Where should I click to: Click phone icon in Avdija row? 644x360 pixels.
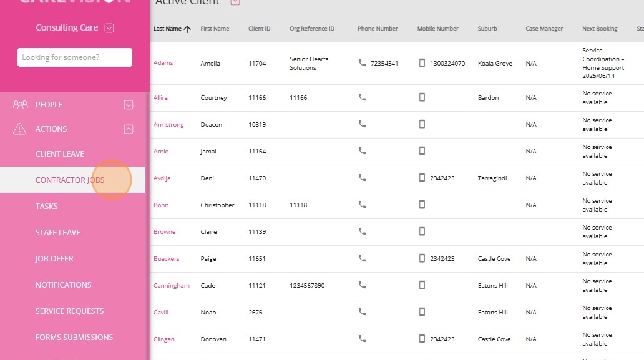click(362, 178)
